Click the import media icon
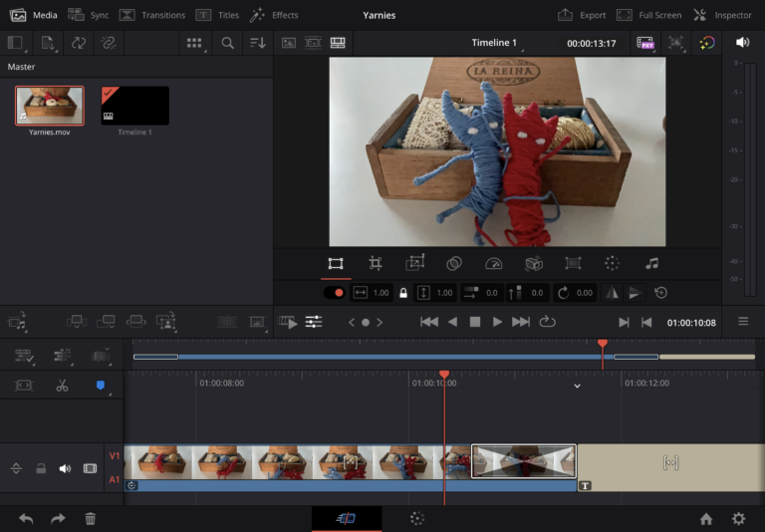This screenshot has height=532, width=765. 48,43
